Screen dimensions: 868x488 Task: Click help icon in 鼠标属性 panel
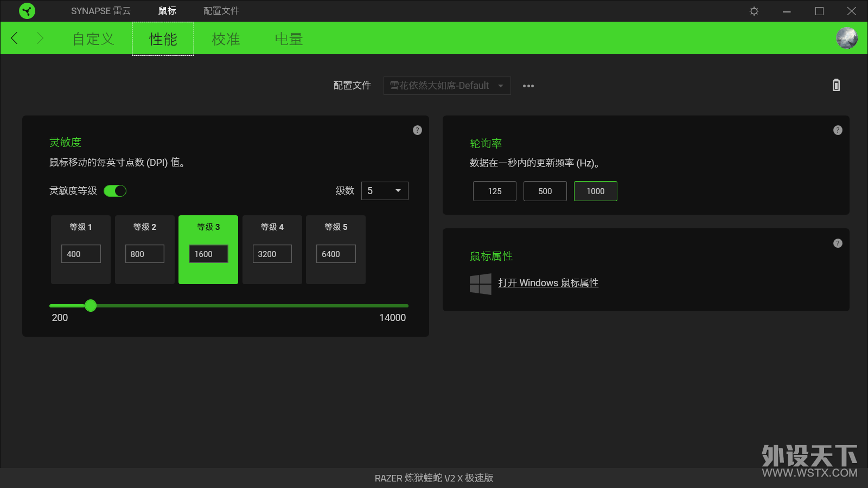coord(838,243)
